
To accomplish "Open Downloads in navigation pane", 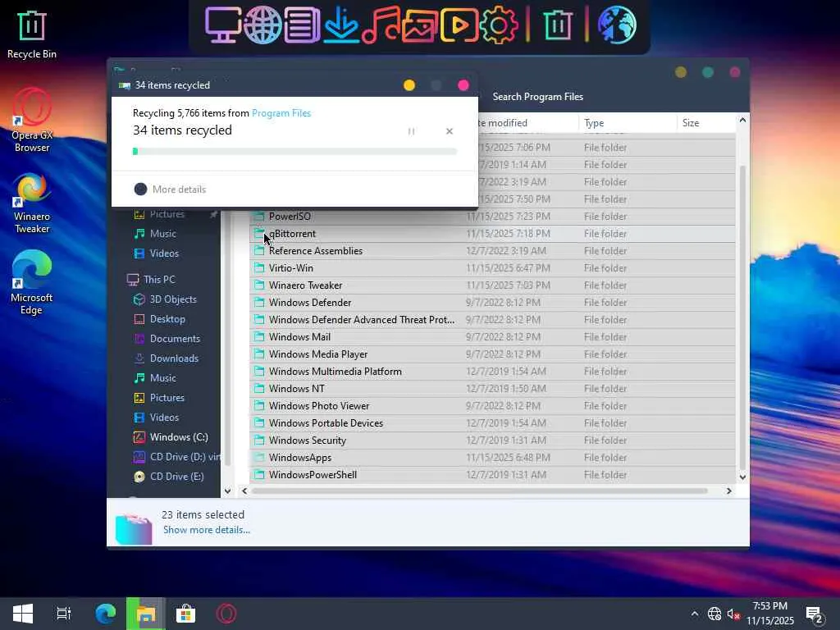I will click(166, 358).
